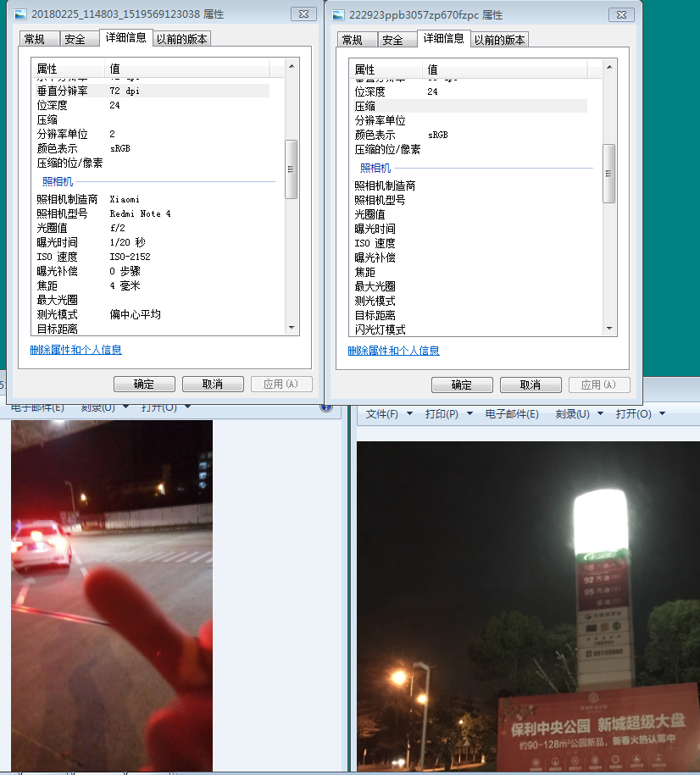This screenshot has height=775, width=700.
Task: Select the 照相机型号 Redmi Note 4 row
Action: tap(153, 213)
